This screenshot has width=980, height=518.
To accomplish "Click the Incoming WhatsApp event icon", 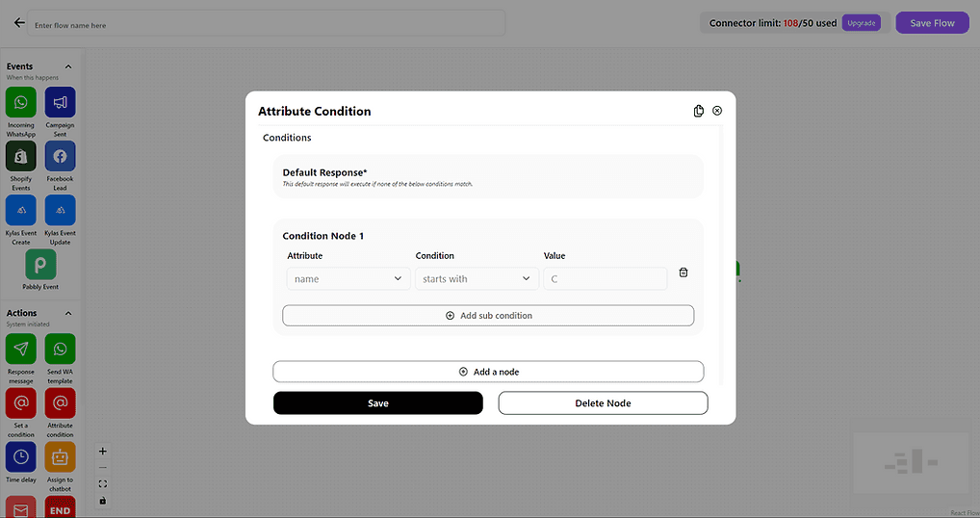I will [x=20, y=102].
